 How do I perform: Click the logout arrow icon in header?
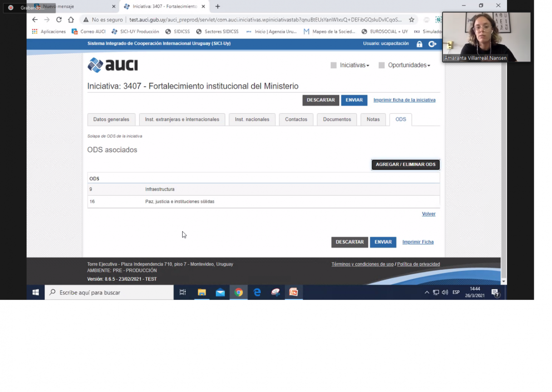(432, 44)
